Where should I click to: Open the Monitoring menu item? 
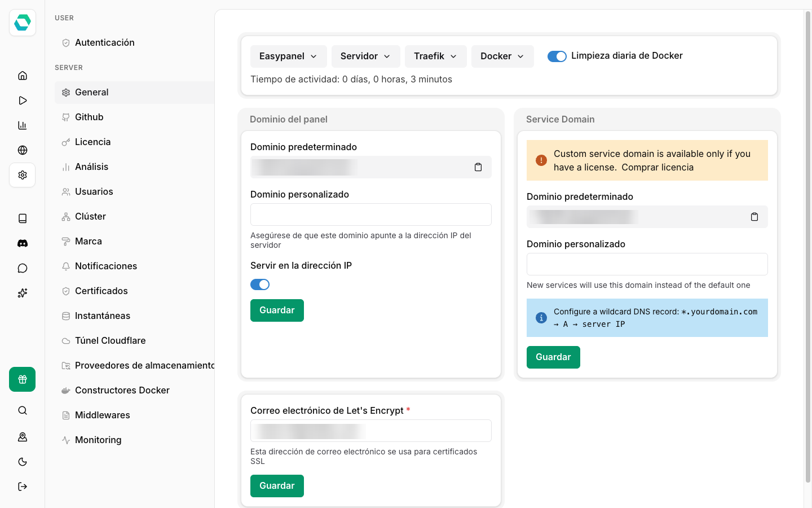[134, 440]
